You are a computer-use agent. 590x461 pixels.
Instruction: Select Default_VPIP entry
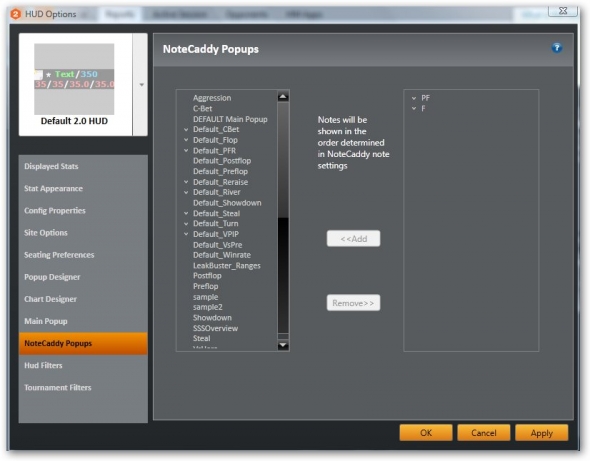(x=216, y=234)
